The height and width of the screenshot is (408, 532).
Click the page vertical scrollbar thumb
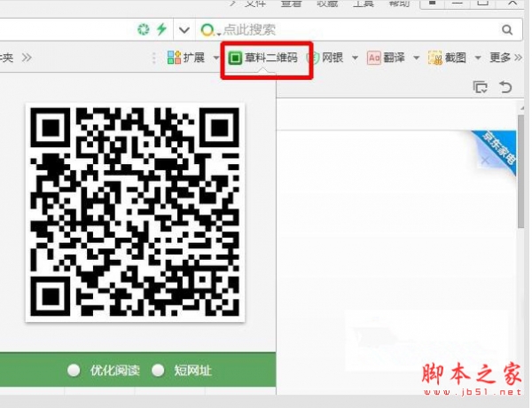520,171
